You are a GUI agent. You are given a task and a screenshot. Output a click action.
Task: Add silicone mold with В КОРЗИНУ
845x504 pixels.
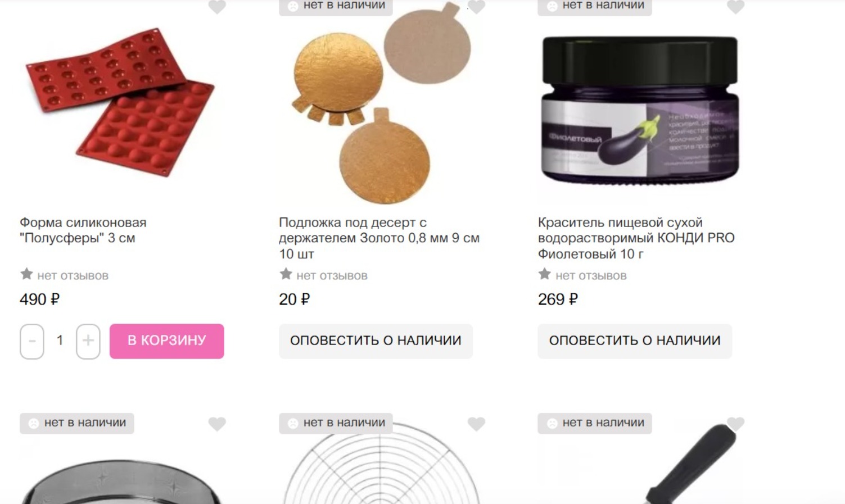167,341
